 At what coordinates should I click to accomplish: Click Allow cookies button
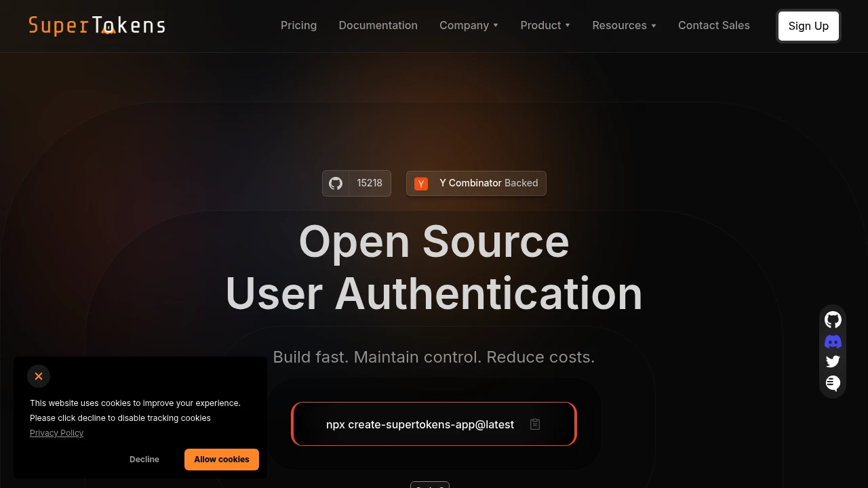(222, 460)
